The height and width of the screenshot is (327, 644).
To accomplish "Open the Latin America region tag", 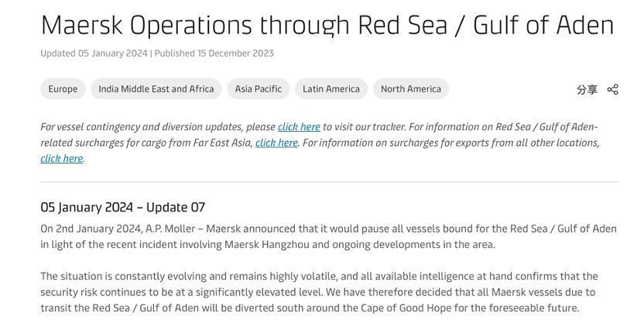I will tap(331, 89).
